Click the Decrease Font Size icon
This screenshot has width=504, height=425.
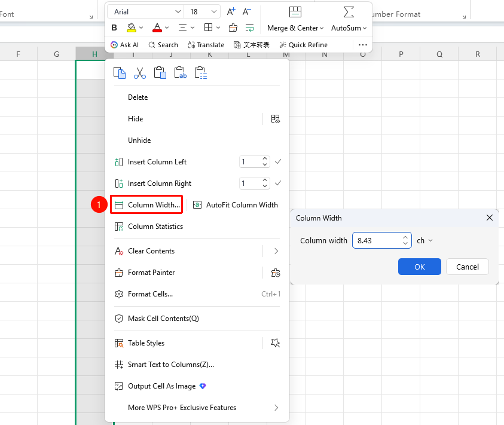(246, 12)
